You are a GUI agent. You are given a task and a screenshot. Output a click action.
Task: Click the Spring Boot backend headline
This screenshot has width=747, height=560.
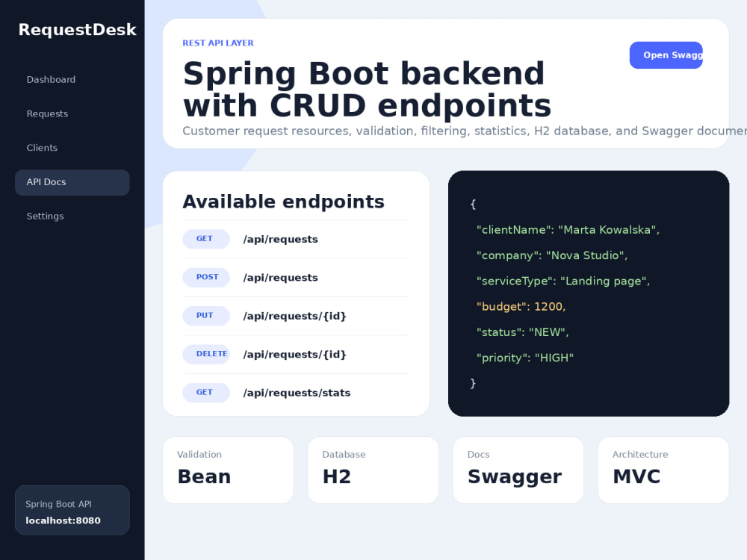click(367, 89)
